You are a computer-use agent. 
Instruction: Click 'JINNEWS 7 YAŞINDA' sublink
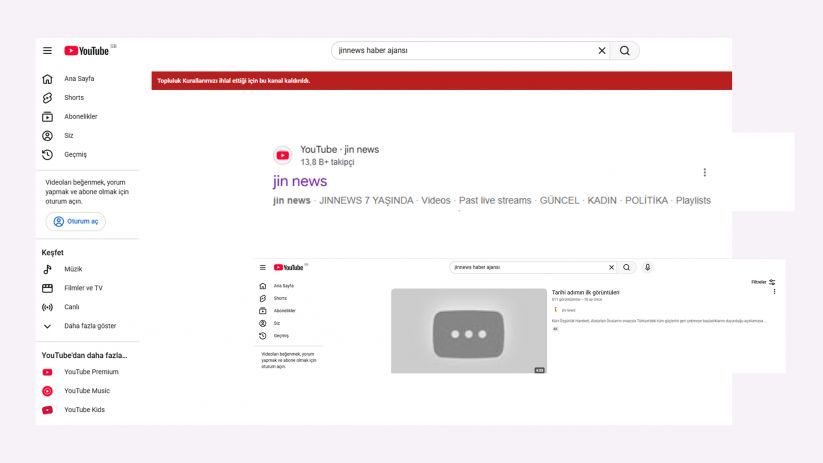(366, 201)
